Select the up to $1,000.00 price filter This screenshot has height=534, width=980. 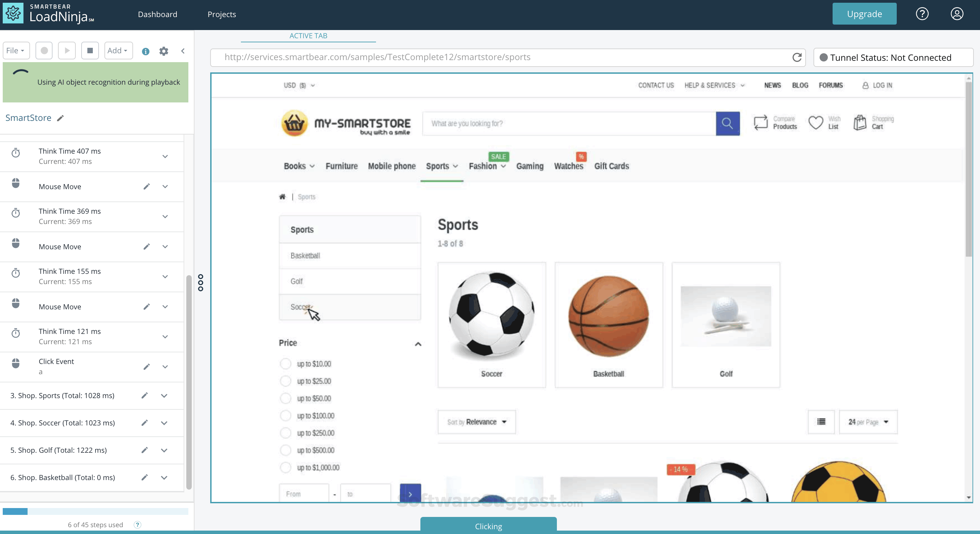[x=285, y=467]
